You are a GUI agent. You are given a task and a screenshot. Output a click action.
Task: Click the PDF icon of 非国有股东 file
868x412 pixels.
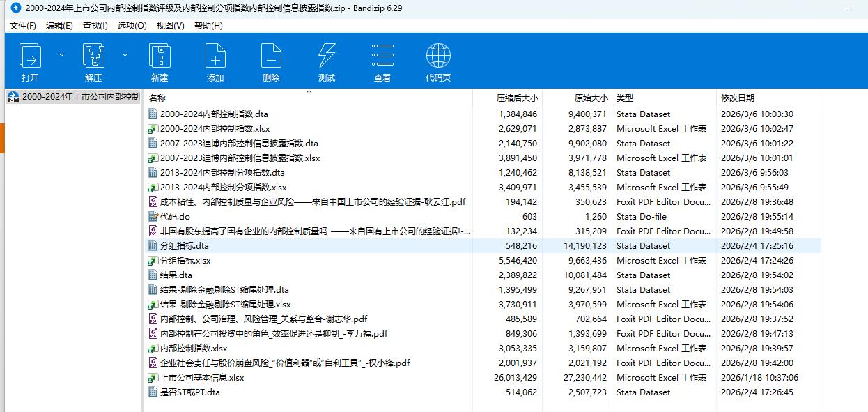(153, 231)
